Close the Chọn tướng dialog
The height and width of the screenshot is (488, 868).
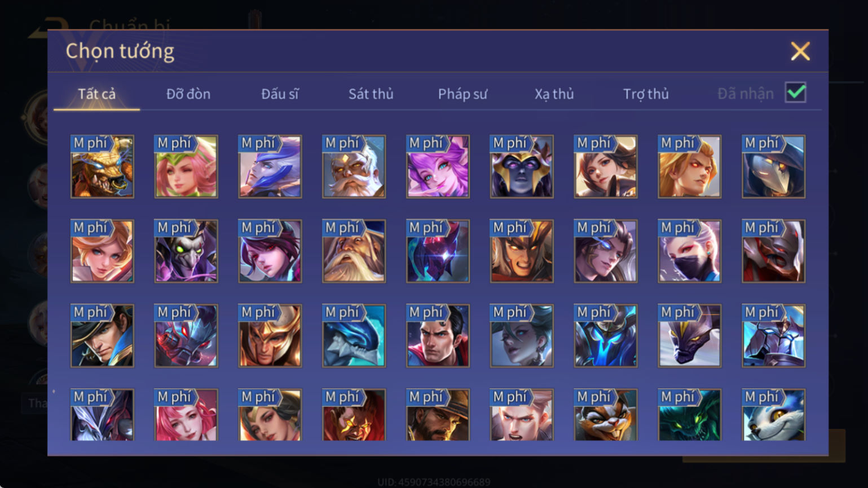(x=800, y=51)
